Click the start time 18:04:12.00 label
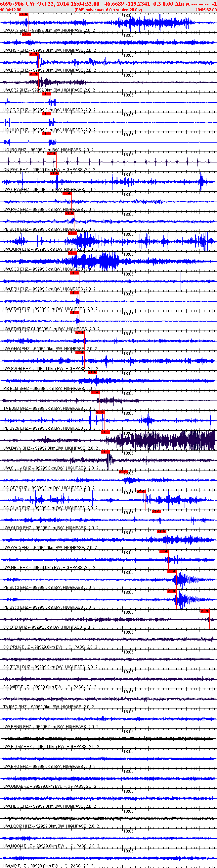 tap(11, 10)
